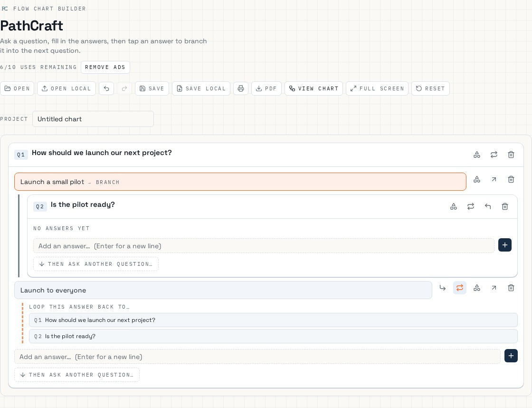Click the shapes icon on Q2 header
The height and width of the screenshot is (408, 532).
point(454,206)
